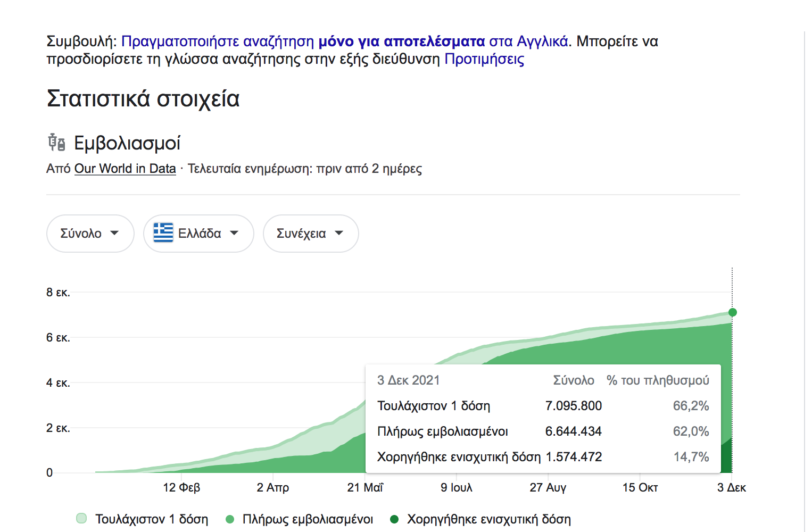Click the 7.095.800 value in tooltip
812x532 pixels.
tap(574, 406)
